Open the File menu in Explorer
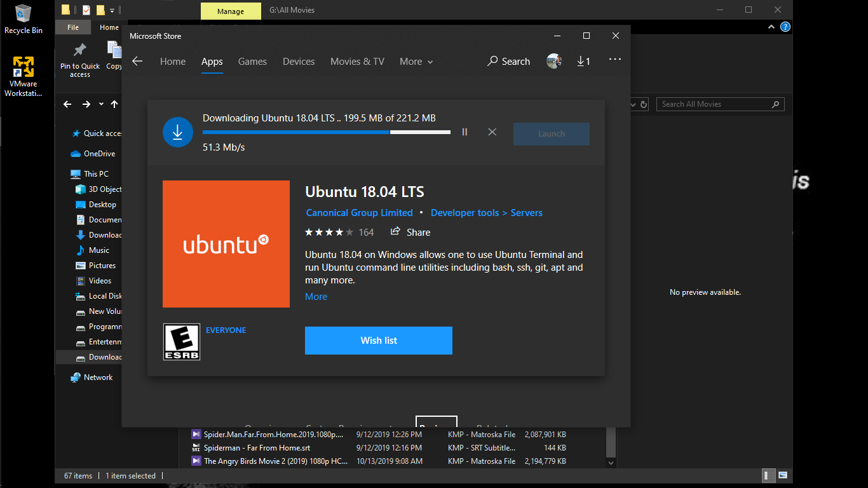Screen dimensions: 868x488 72,27
